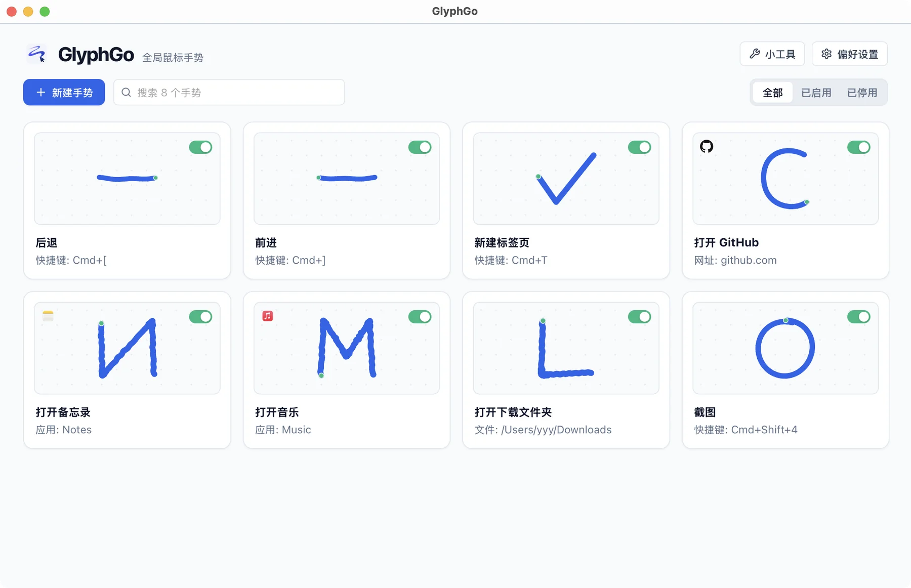
Task: Click the text 快捷键: Cmd+Shift+4
Action: pyautogui.click(x=746, y=430)
